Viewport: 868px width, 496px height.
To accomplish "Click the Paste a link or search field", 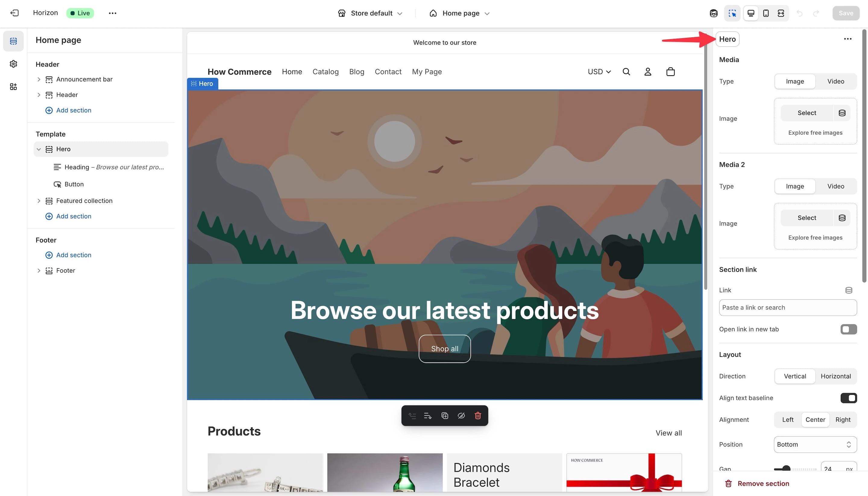I will click(788, 308).
